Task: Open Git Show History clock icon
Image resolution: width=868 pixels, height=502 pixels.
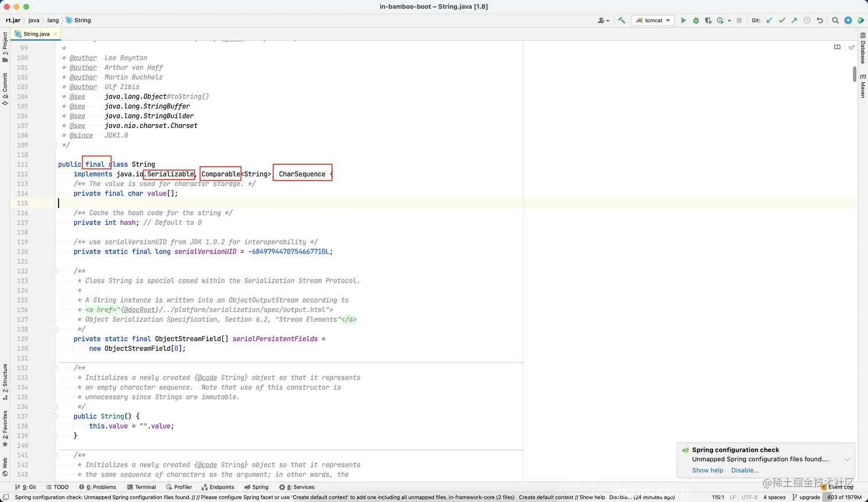Action: [x=807, y=20]
